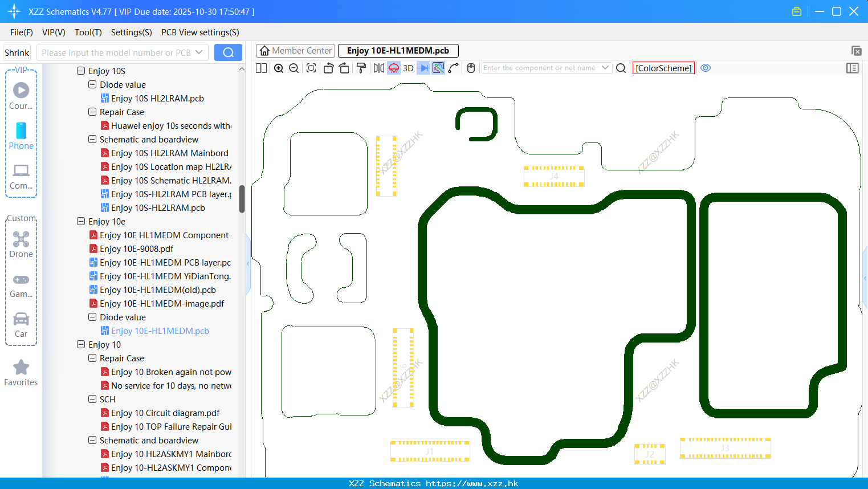Click the J1 connector on board
The image size is (868, 489).
coord(430,451)
